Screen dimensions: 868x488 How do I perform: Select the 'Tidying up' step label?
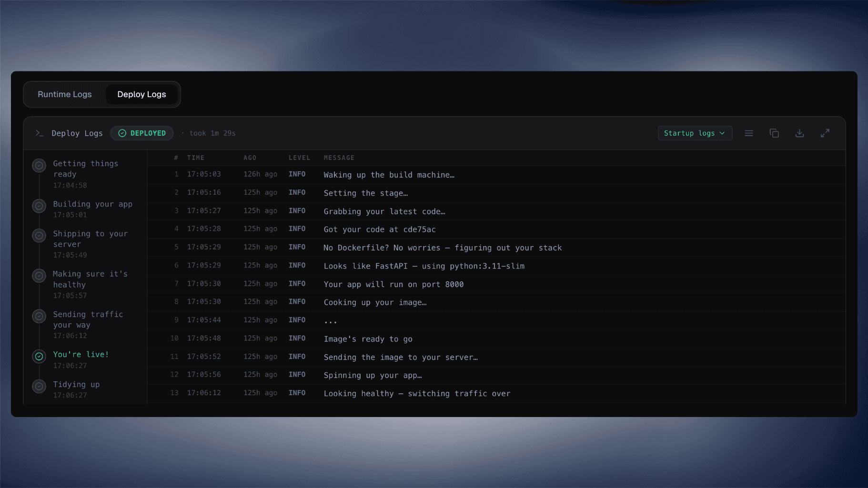point(76,384)
